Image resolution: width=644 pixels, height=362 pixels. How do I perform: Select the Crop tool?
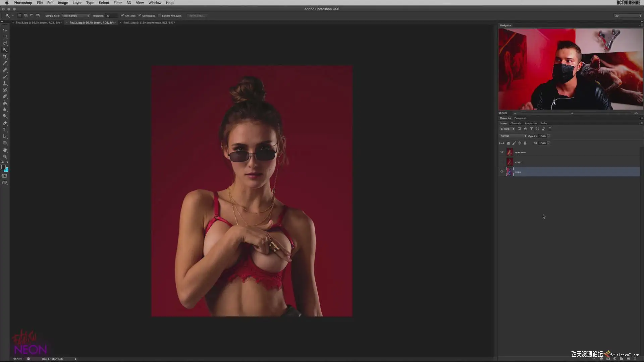point(5,56)
